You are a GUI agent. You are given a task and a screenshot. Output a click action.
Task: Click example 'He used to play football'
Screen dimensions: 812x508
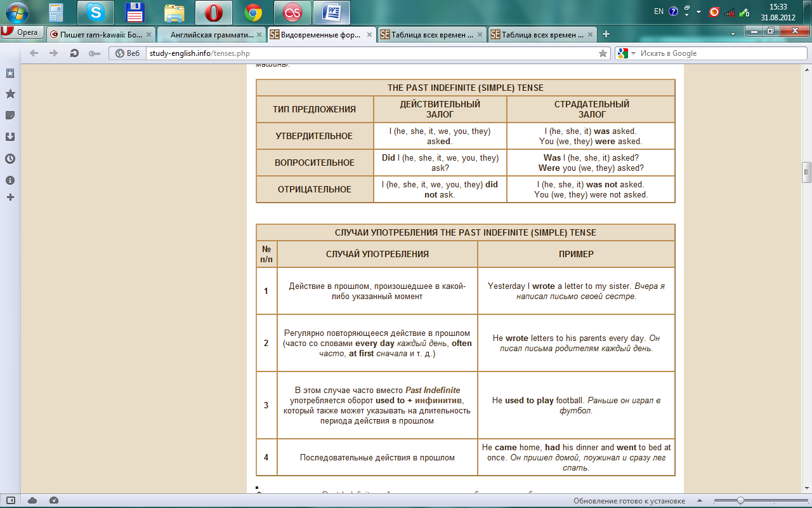tap(539, 401)
